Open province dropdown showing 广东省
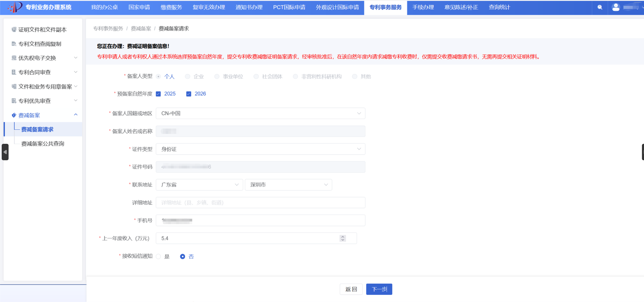Viewport: 644px width, 302px height. pyautogui.click(x=199, y=185)
